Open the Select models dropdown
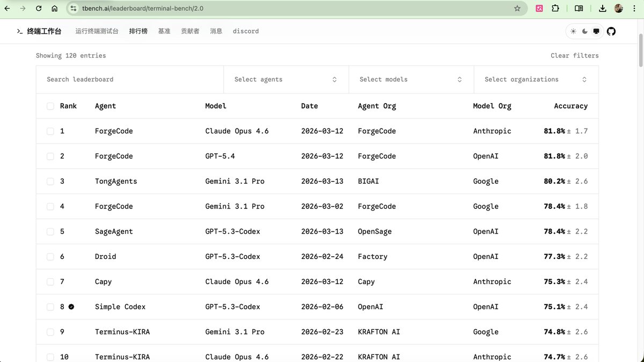The height and width of the screenshot is (362, 644). [411, 79]
